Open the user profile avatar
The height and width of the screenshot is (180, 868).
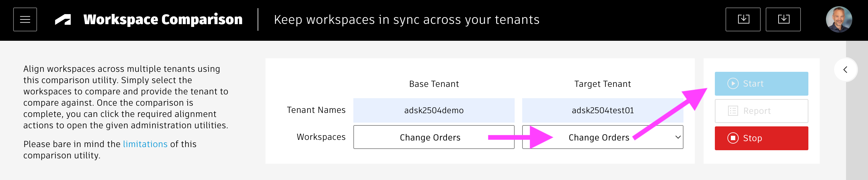839,19
